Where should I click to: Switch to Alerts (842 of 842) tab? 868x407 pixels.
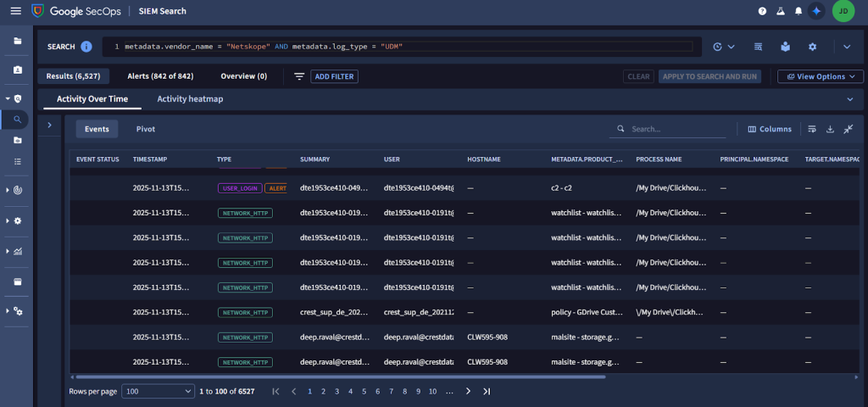tap(160, 76)
